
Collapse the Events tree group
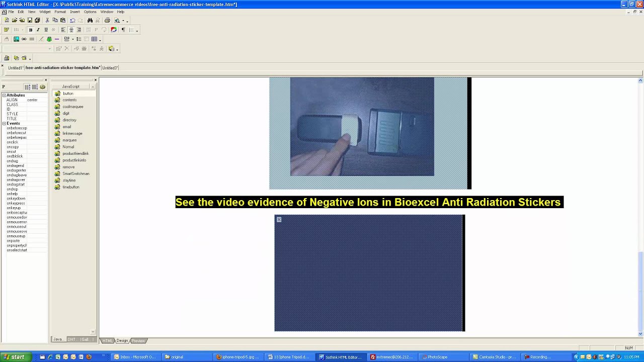[x=4, y=123]
